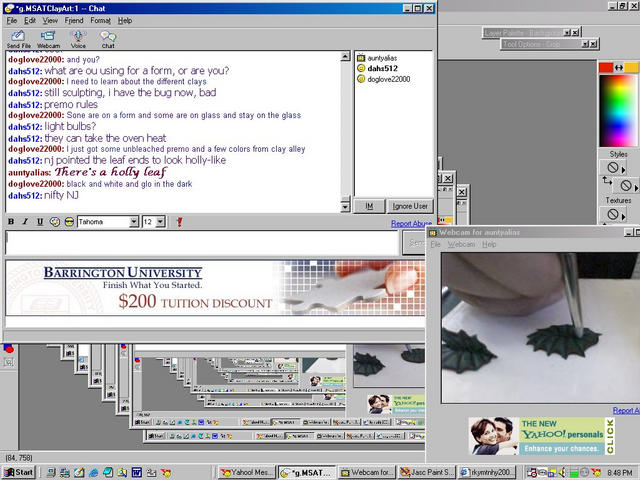Screen dimensions: 640x480
Task: Click the Barrington University banner ad
Action: pyautogui.click(x=215, y=288)
